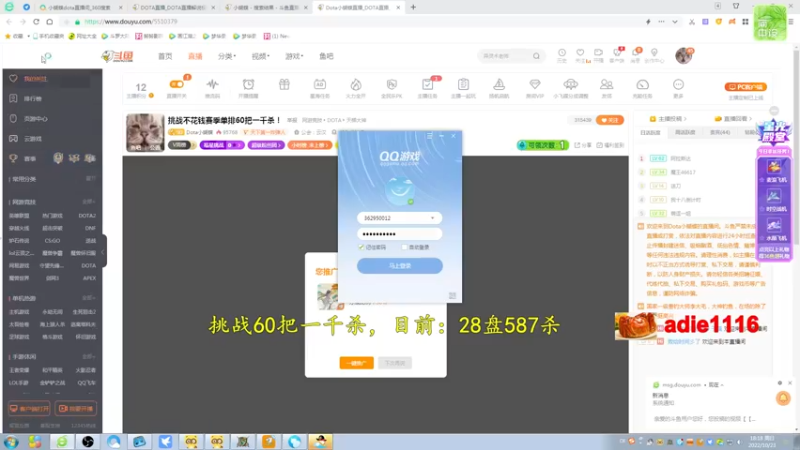Click the Douyu logo

117,56
